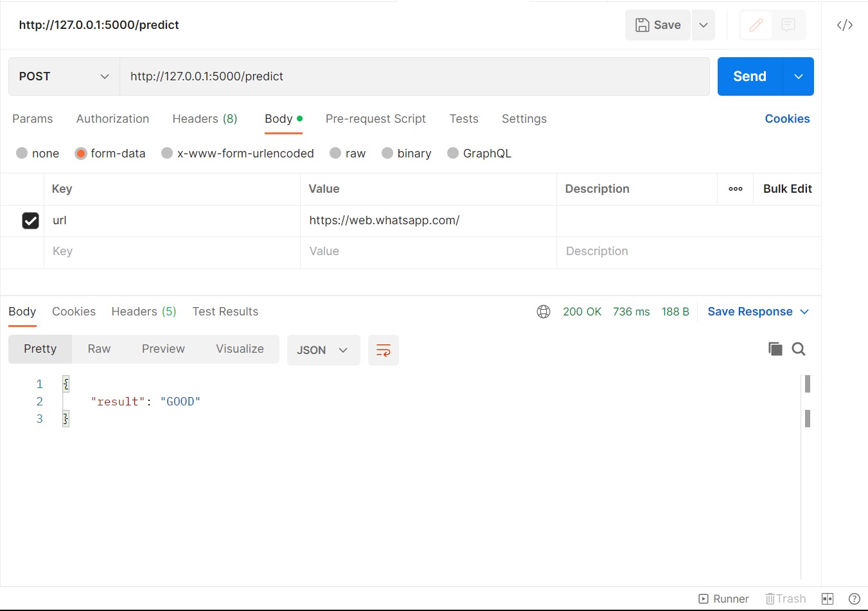Image resolution: width=868 pixels, height=611 pixels.
Task: Toggle line wrap in response
Action: pyautogui.click(x=384, y=350)
